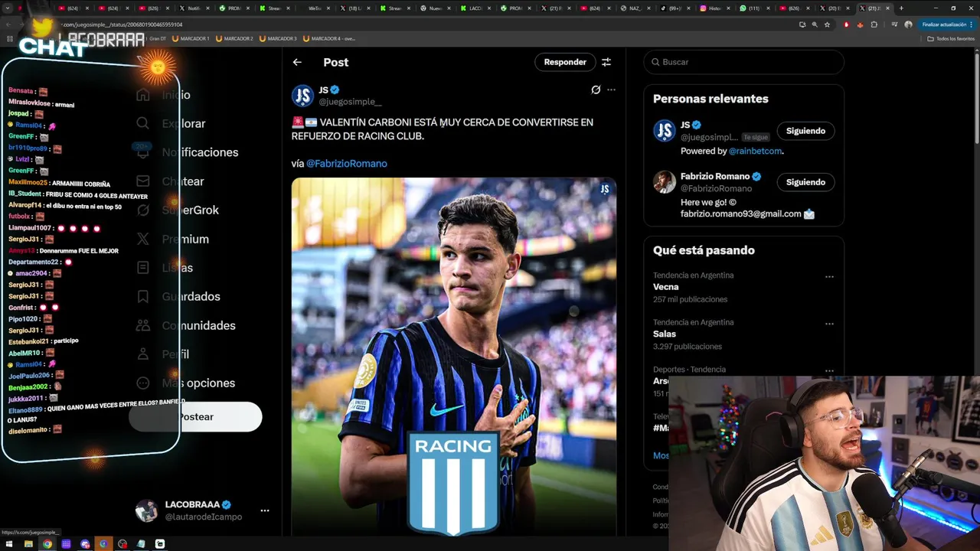Screen dimensions: 980x551
Task: Open more options for Salas trend
Action: [829, 324]
